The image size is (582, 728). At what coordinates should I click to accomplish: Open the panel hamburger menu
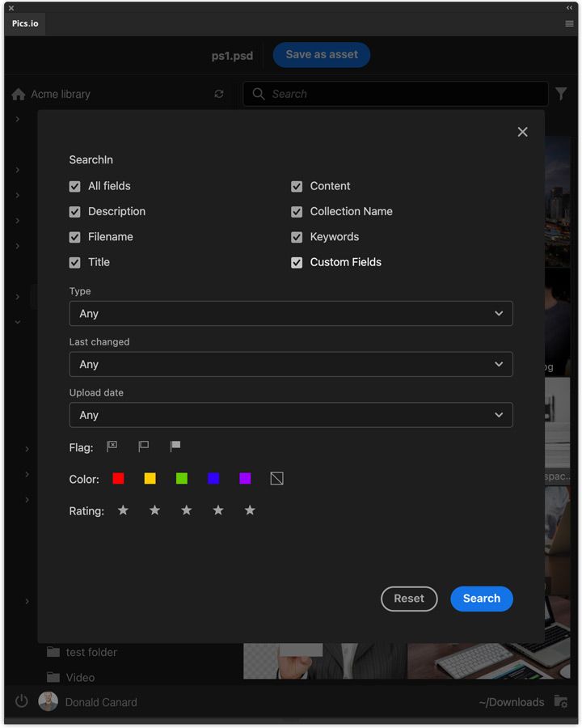coord(569,23)
